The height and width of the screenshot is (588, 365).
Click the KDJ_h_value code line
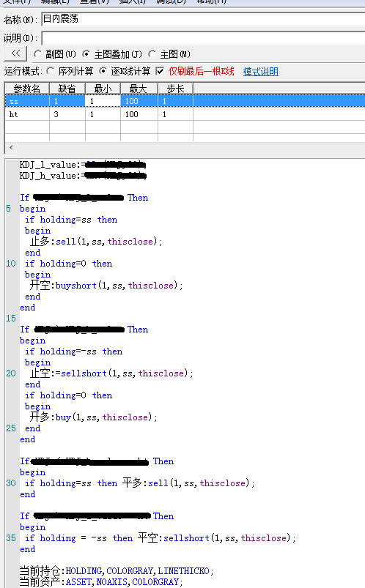point(83,176)
